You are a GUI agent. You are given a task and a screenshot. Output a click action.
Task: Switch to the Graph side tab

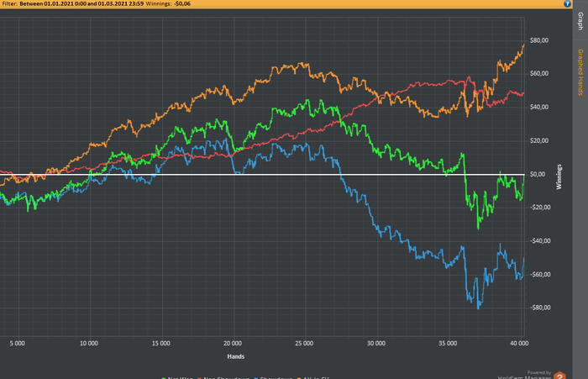[580, 21]
